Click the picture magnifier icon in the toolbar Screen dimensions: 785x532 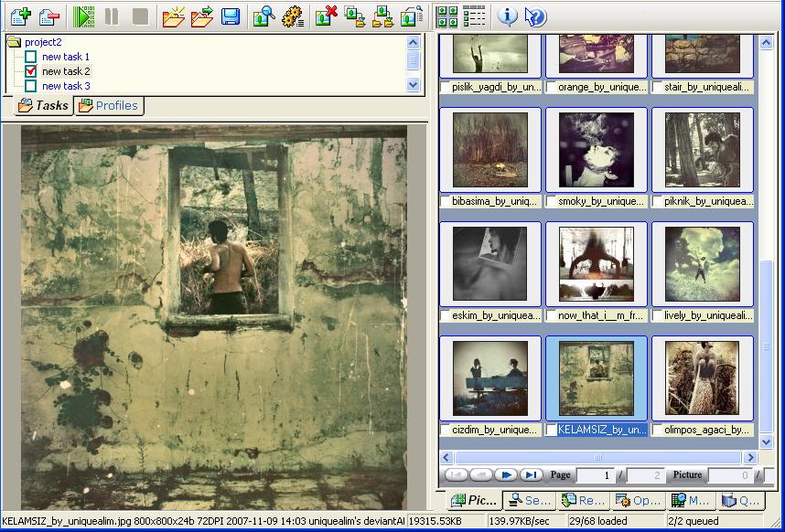click(x=264, y=16)
